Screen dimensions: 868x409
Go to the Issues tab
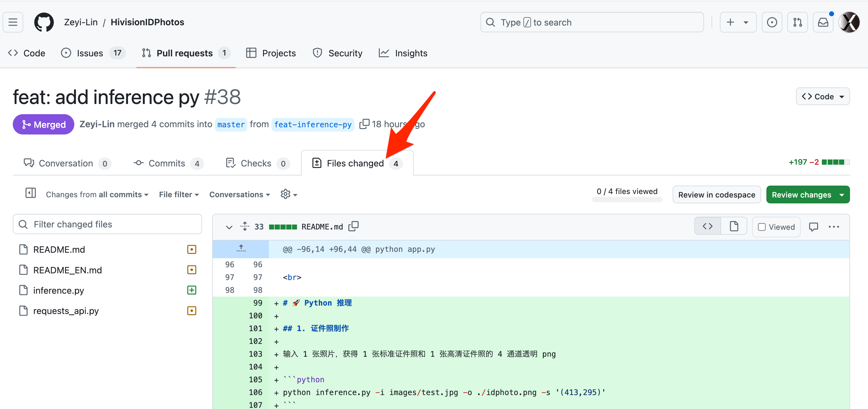[90, 53]
